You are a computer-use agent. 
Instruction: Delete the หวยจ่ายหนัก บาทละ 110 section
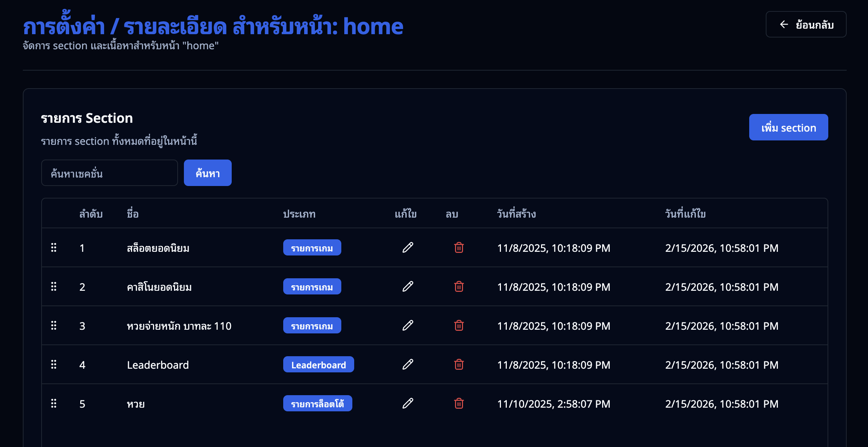(x=459, y=326)
